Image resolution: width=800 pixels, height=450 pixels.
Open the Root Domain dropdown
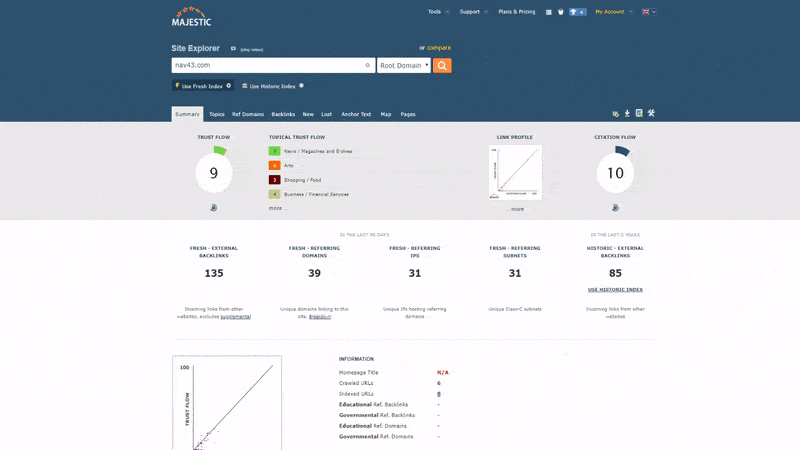pos(404,65)
